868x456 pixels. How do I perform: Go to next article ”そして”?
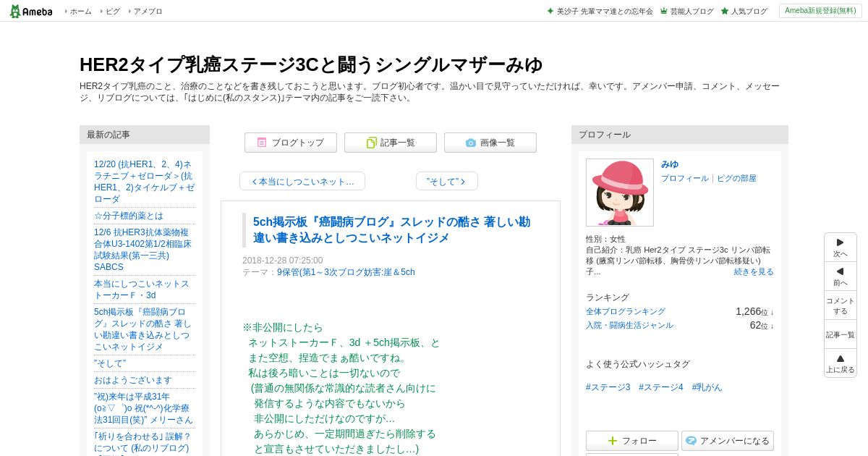pos(446,181)
